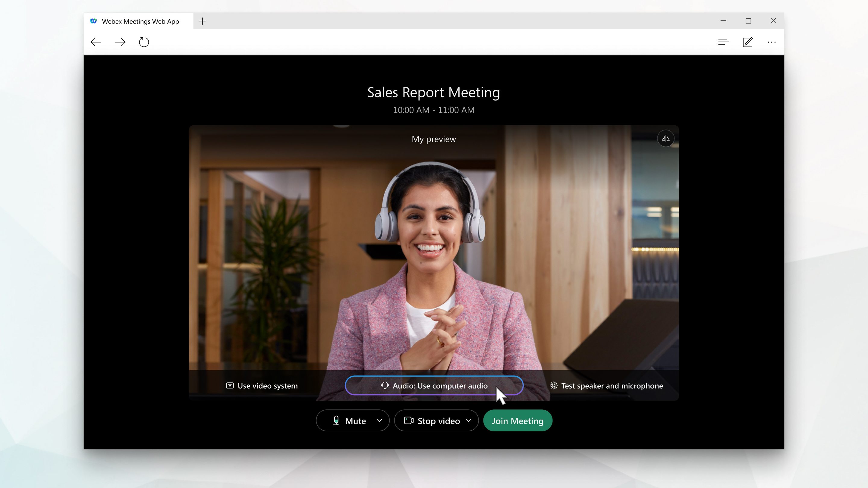The image size is (868, 488).
Task: Click the Webex network signal icon top-right
Action: (x=665, y=139)
